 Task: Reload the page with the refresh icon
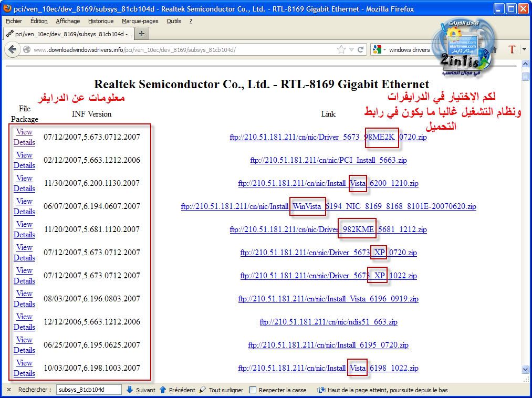tap(360, 49)
